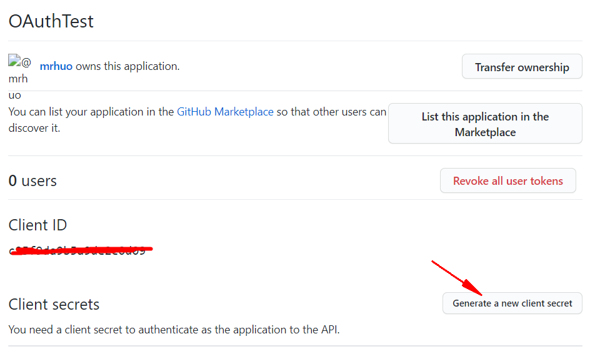
Task: Select the OAuthTest application title
Action: tap(51, 21)
